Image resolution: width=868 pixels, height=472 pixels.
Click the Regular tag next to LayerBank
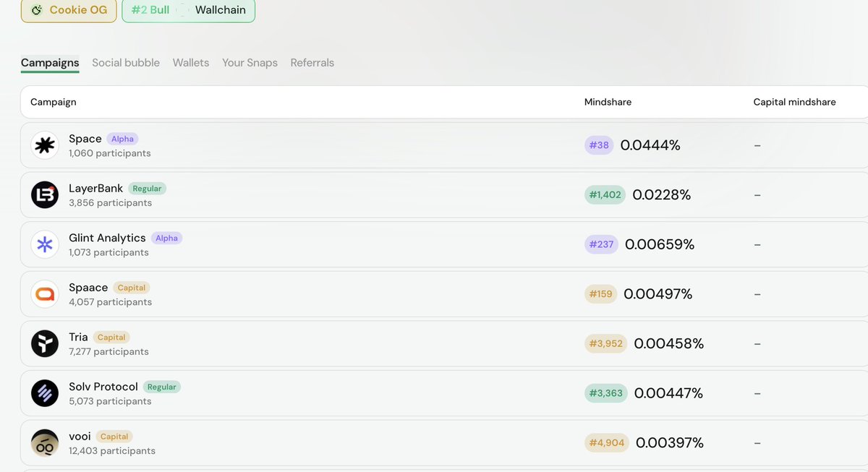pos(147,189)
